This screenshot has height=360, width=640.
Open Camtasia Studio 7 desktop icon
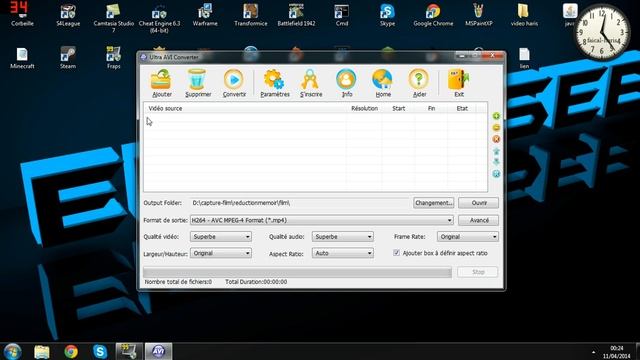[x=113, y=18]
